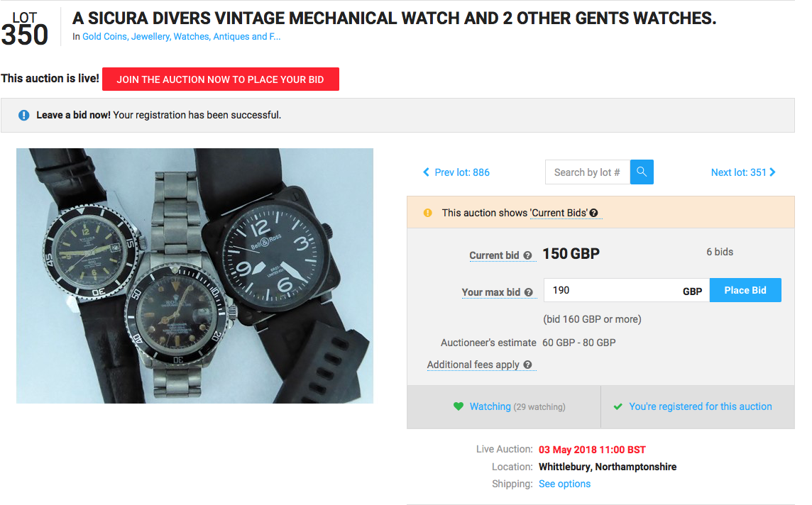
Task: Click the help icon beside Current bid
Action: (527, 255)
